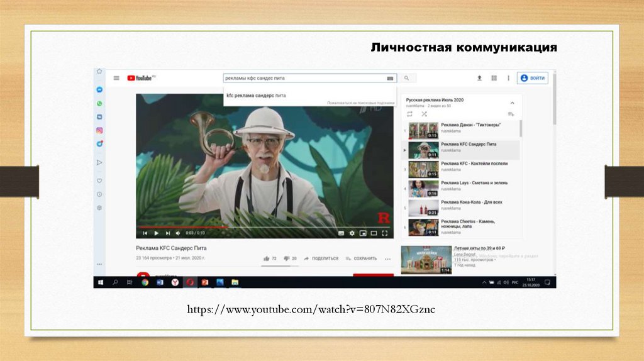
Task: Open bookmarks heart icon in Opera sidebar
Action: click(99, 181)
